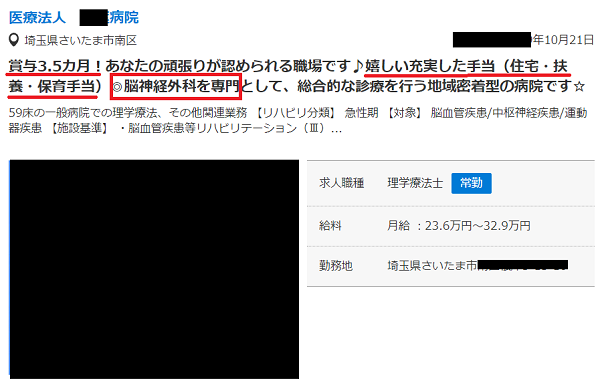Click the 求人職種 row label
Screen dimensions: 600x384
click(341, 183)
